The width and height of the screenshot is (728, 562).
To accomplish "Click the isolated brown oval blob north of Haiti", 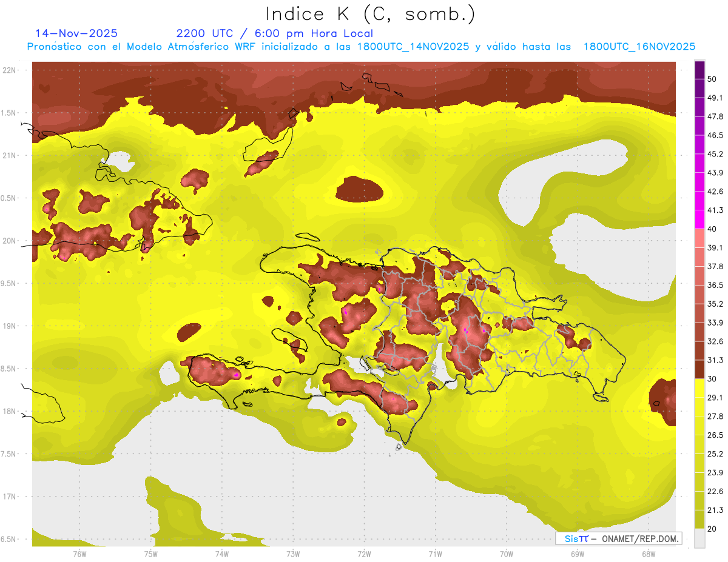I will pyautogui.click(x=360, y=189).
